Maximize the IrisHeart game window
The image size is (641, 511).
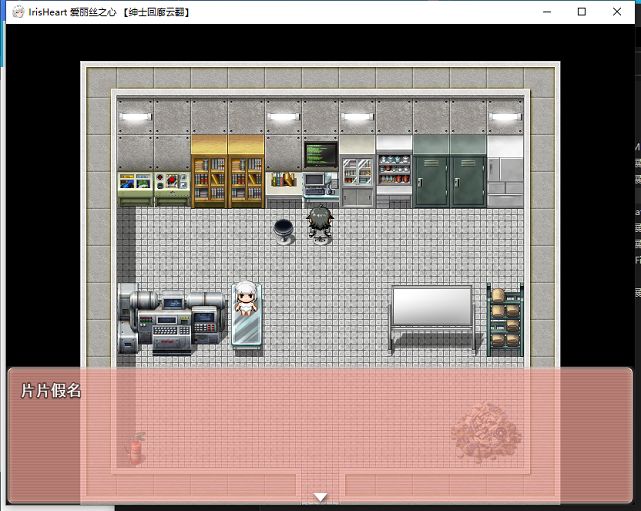(x=582, y=12)
